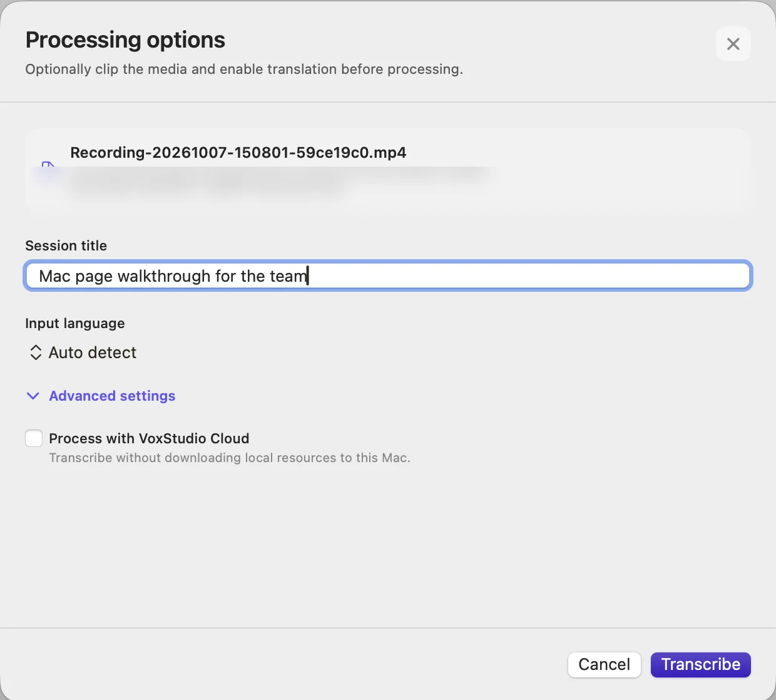Click the Processing options heading

click(125, 39)
